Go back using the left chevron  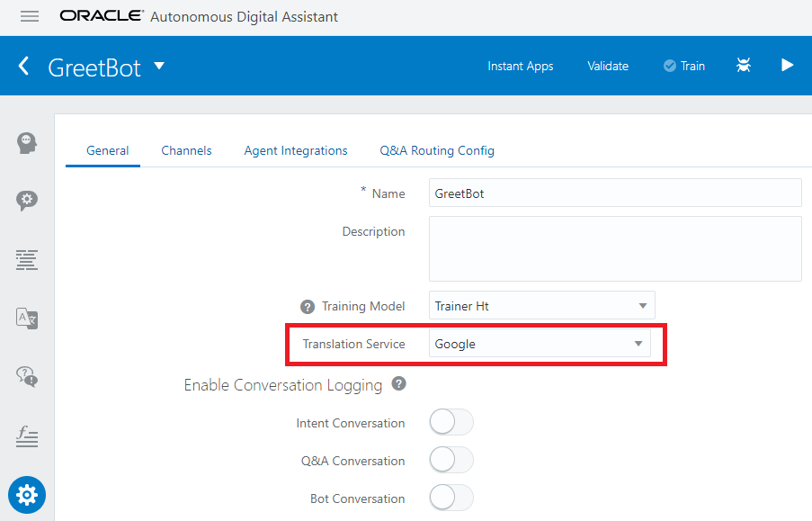click(x=23, y=67)
